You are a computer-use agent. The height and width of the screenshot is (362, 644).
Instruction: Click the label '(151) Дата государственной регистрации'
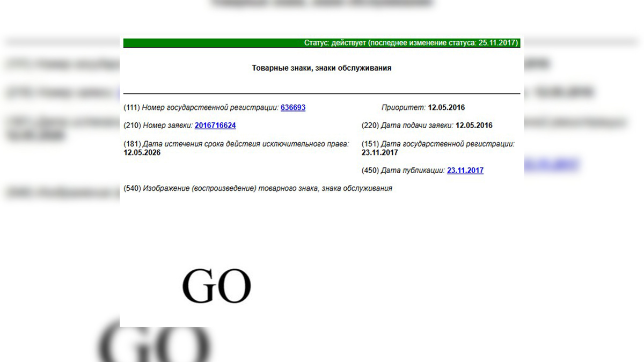click(x=438, y=144)
